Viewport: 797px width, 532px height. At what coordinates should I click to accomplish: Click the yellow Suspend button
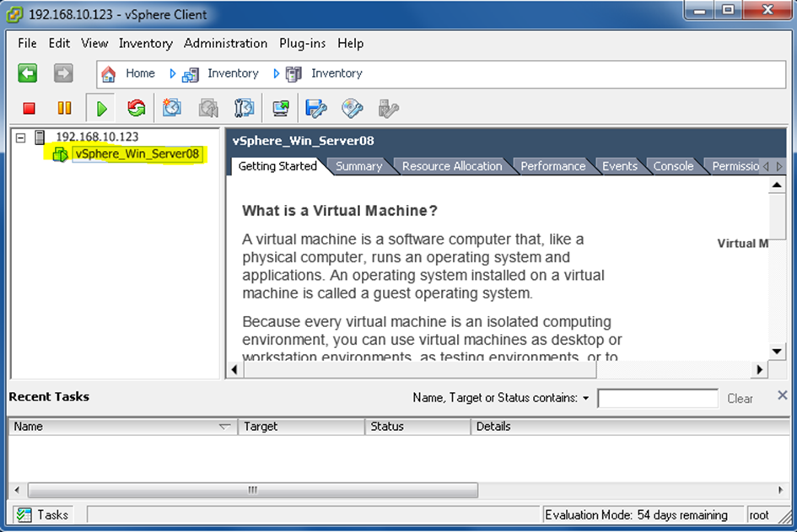pos(65,108)
